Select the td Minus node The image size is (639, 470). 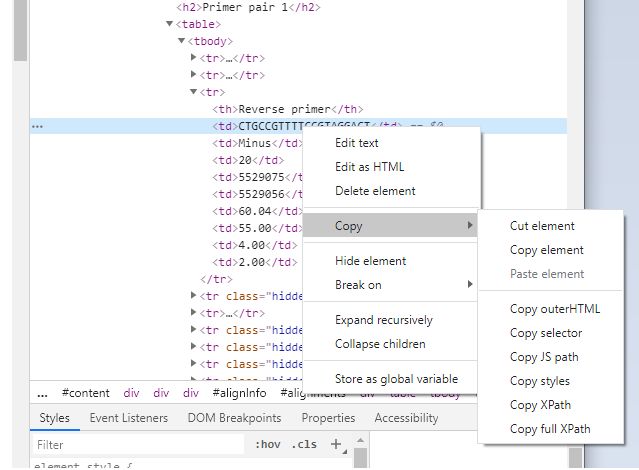pos(258,143)
